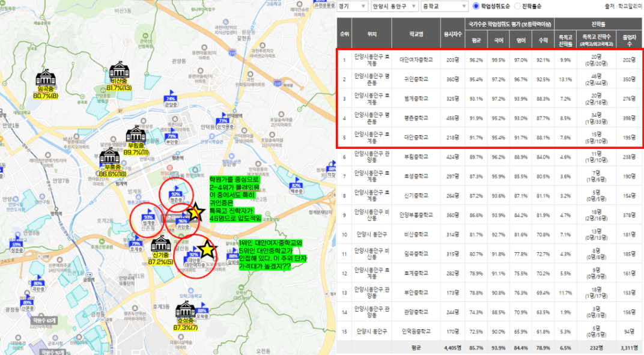Open the 곡란중 80% flag marker
644x355 pixels.
38,284
